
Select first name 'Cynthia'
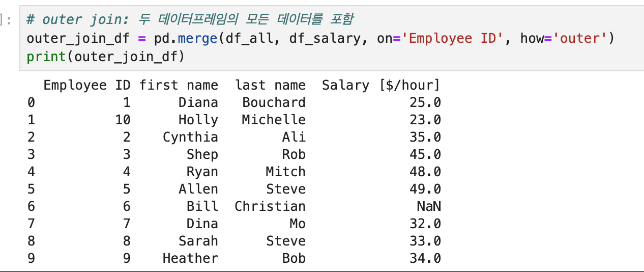click(x=190, y=138)
